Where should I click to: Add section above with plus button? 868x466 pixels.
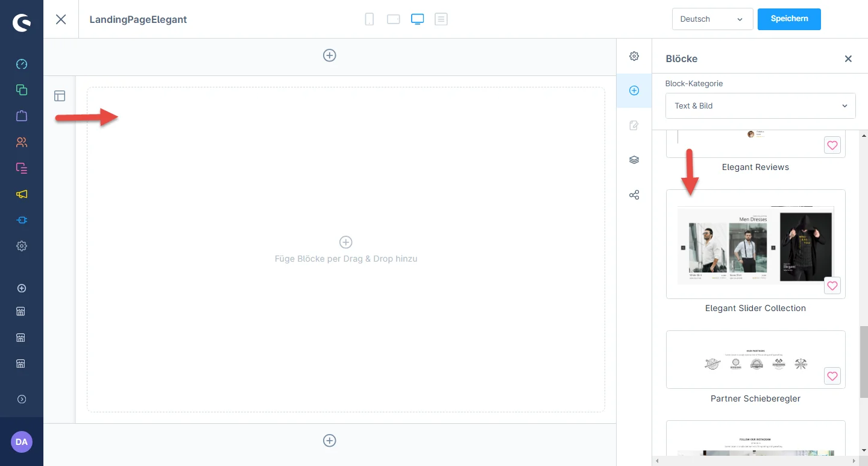pos(330,55)
